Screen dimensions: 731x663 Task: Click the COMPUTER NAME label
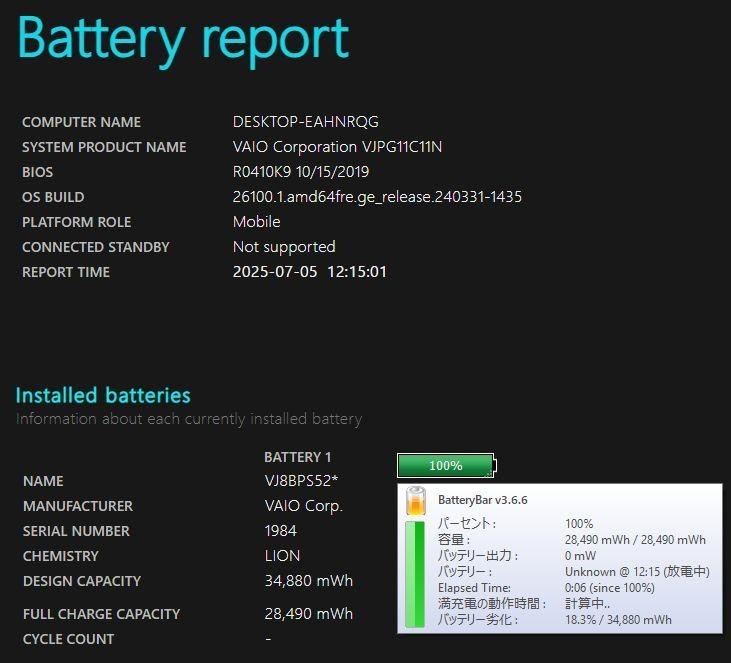tap(81, 122)
